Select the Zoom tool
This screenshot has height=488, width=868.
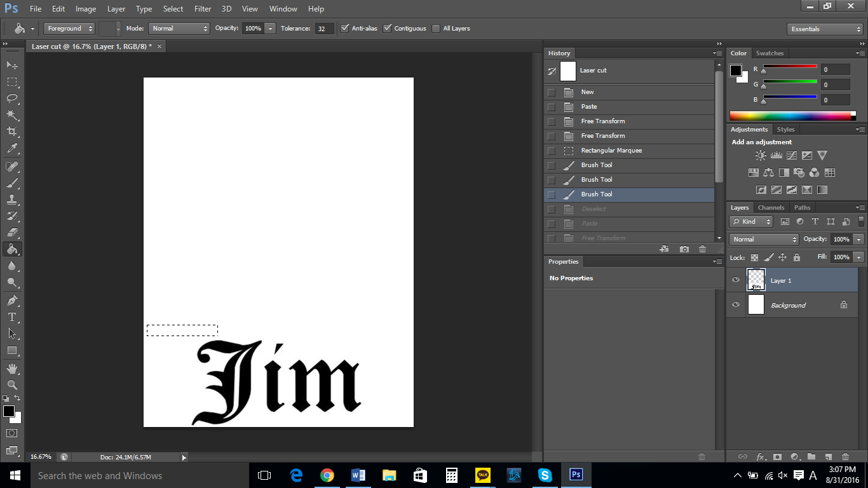coord(12,384)
